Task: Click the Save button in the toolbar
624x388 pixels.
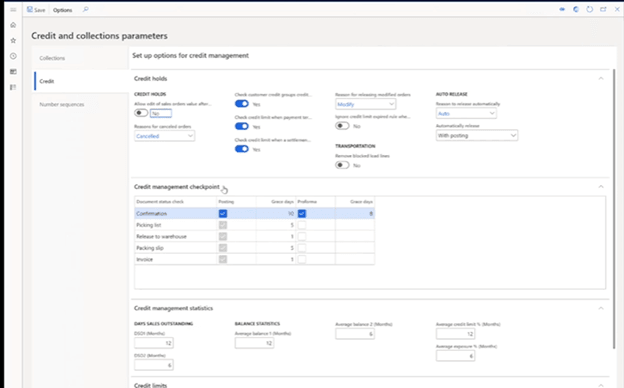Action: click(36, 10)
